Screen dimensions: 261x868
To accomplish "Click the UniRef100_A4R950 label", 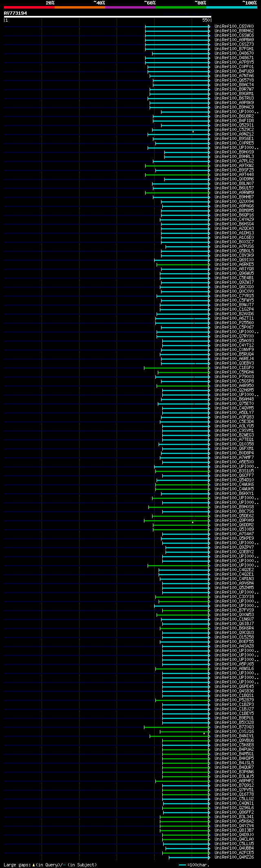I will pos(234,386).
